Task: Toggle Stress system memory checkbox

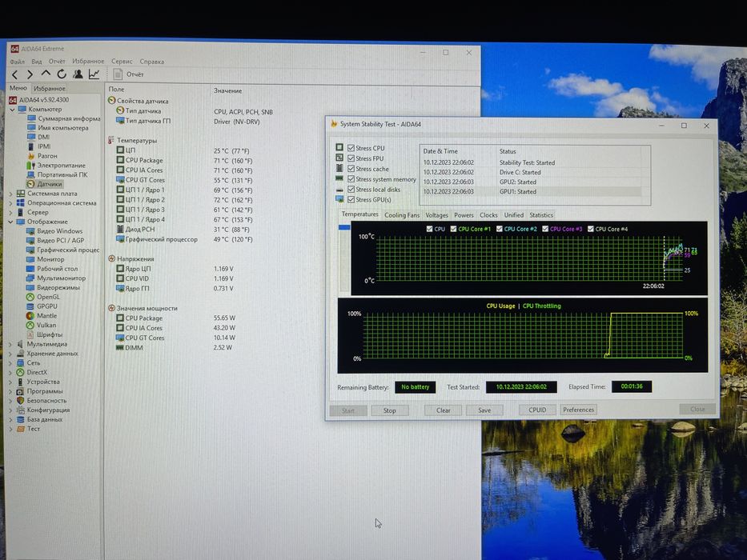Action: point(351,179)
